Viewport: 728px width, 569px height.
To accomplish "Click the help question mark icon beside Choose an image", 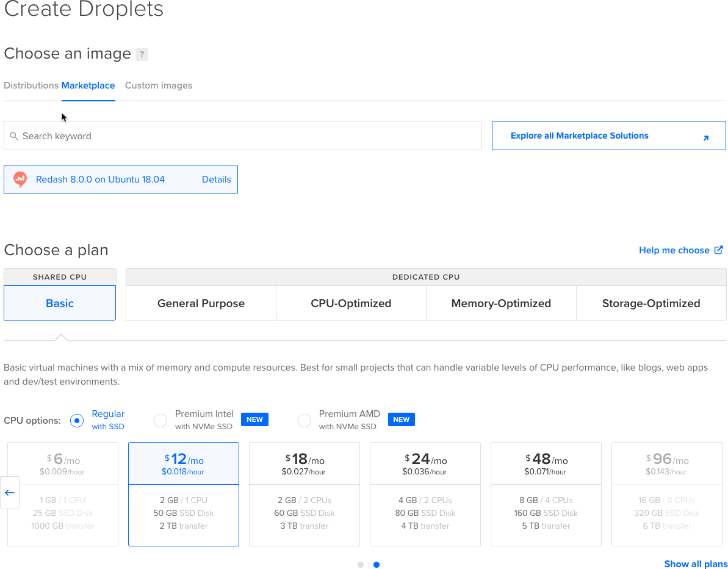I will [x=142, y=54].
